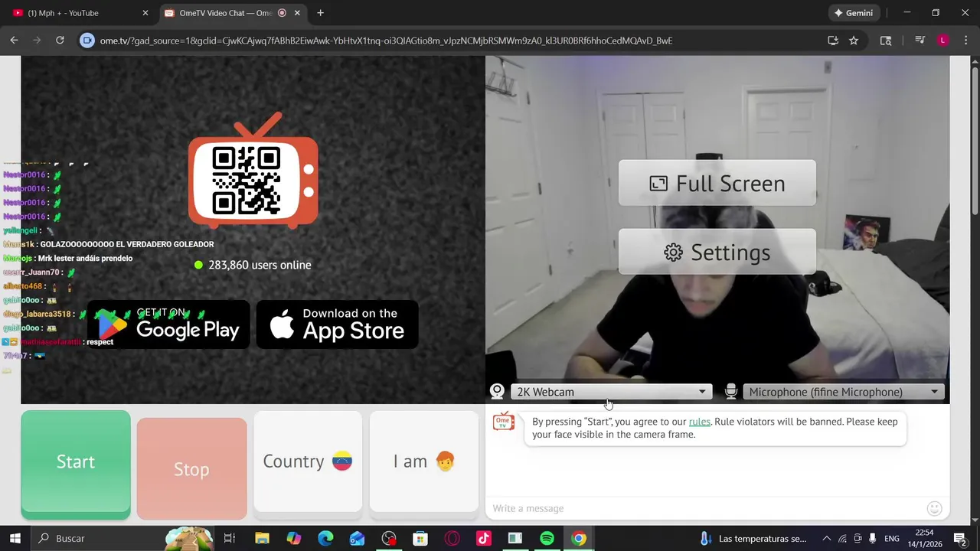Open Microsoft Store from the taskbar
Viewport: 980px width, 551px height.
click(x=420, y=538)
